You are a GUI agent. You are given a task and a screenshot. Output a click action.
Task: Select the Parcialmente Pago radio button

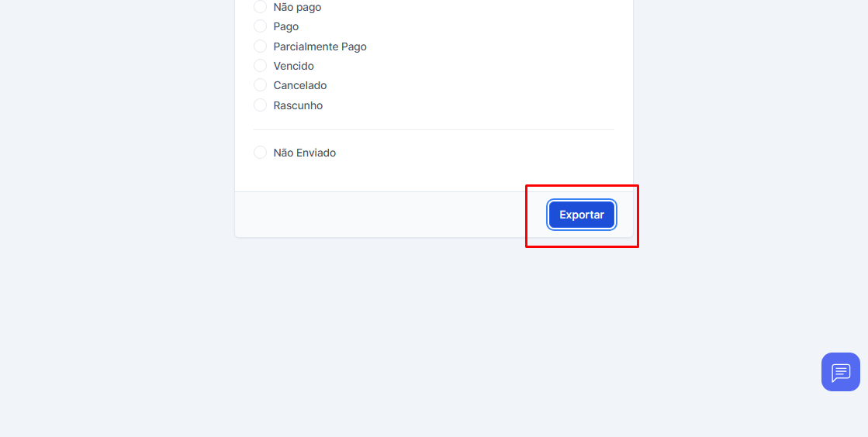[x=260, y=46]
